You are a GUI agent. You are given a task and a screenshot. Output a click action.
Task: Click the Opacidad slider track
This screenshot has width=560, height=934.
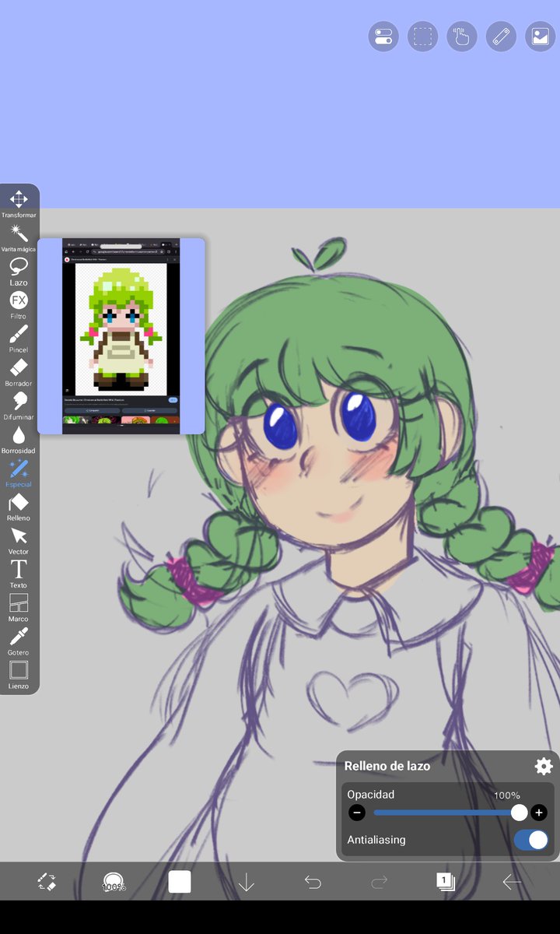[446, 813]
